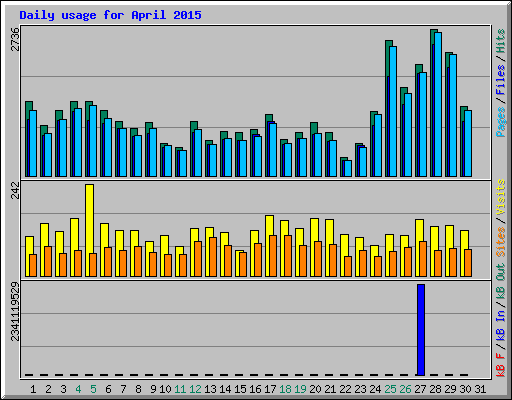Click the day 30 x-axis label

(x=465, y=389)
